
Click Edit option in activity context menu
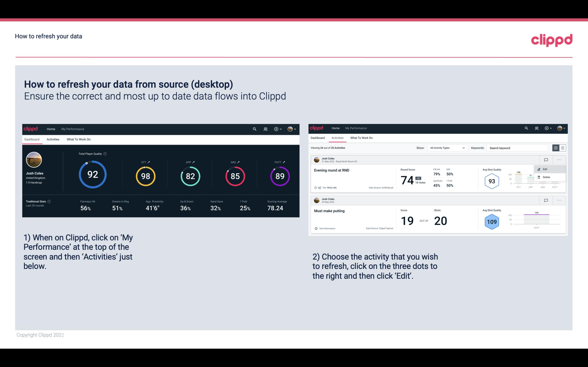point(546,169)
